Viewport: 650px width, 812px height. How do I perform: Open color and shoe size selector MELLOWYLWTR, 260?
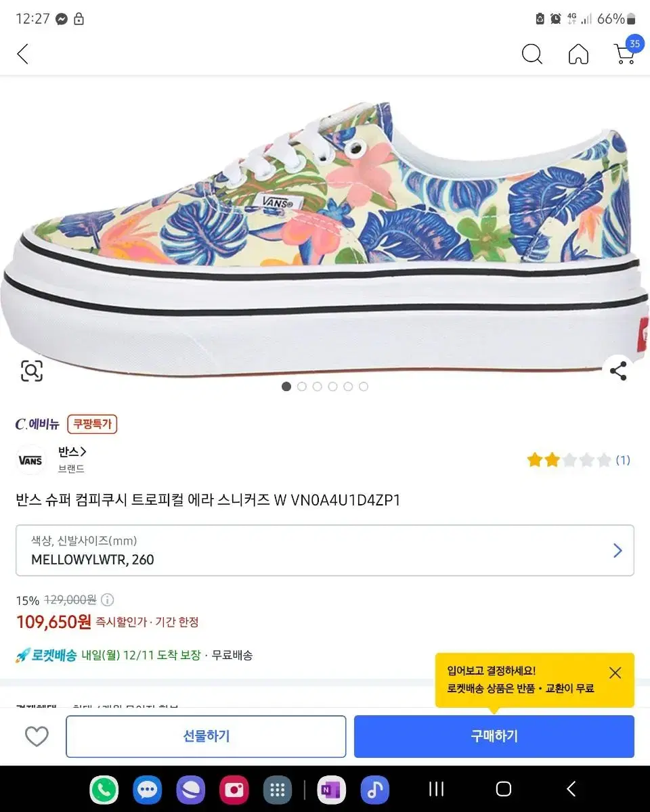[325, 550]
